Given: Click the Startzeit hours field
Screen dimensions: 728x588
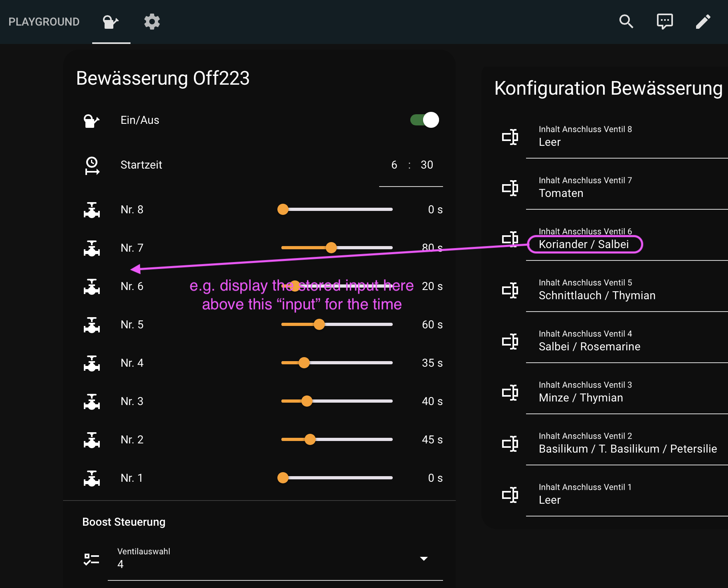Looking at the screenshot, I should [x=394, y=165].
